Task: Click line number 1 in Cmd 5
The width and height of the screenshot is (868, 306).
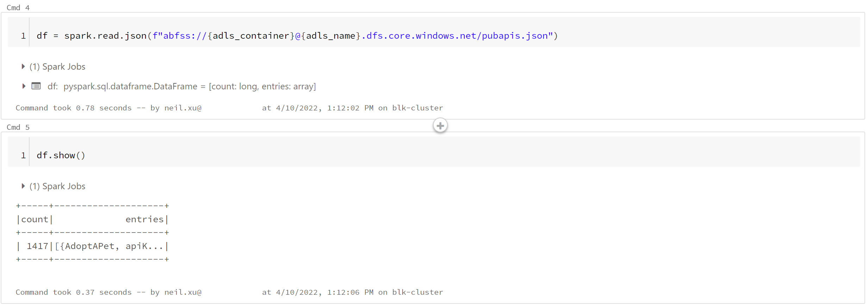Action: (x=23, y=155)
